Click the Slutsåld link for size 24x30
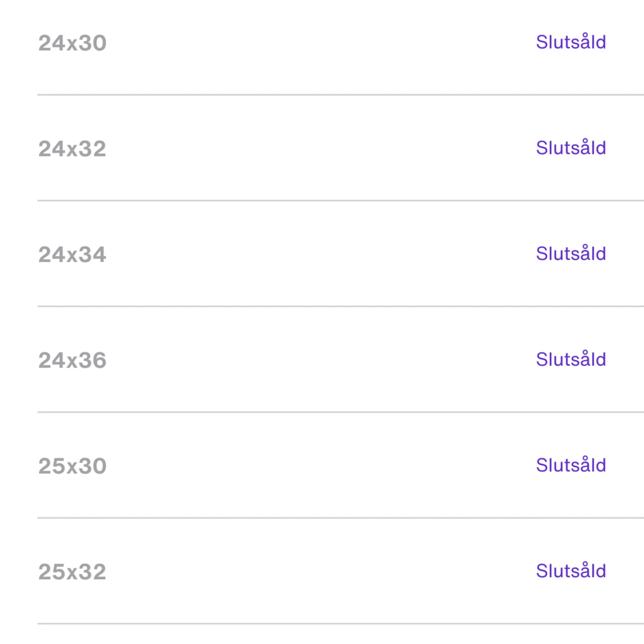 click(570, 42)
